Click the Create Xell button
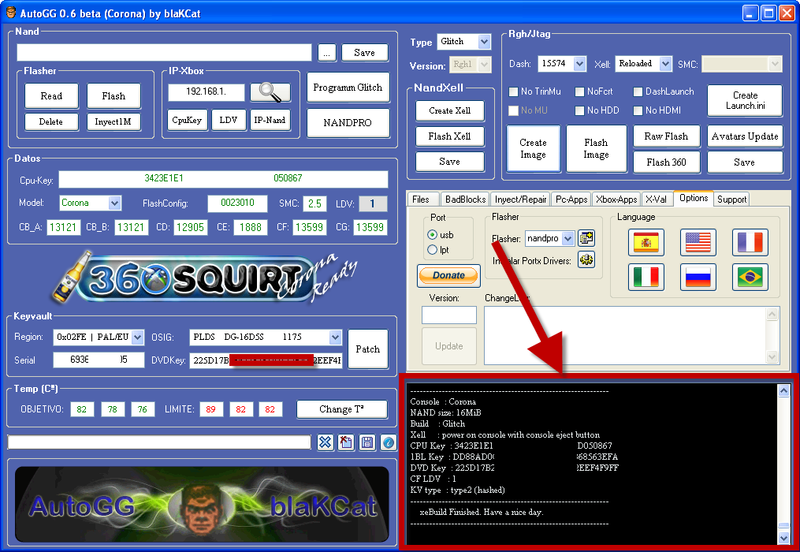The height and width of the screenshot is (552, 800). point(449,111)
